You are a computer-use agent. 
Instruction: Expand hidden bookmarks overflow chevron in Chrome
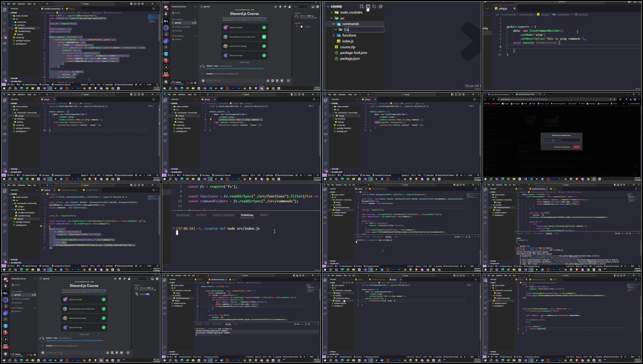(x=624, y=104)
